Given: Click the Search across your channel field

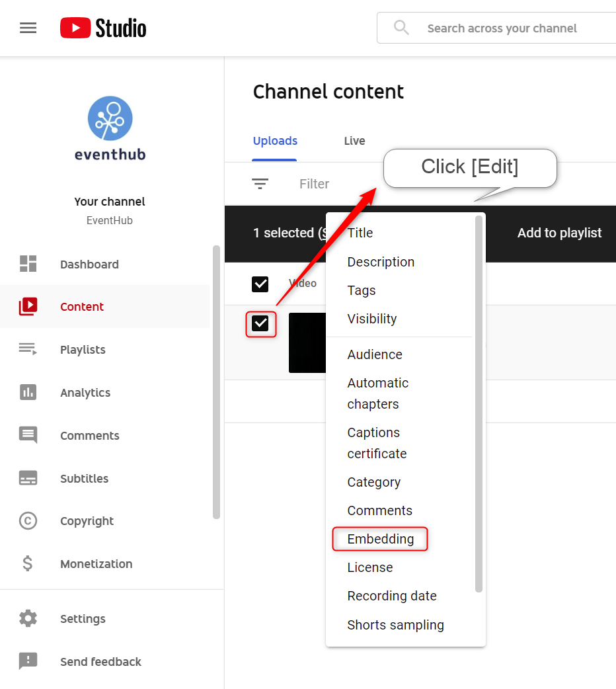Looking at the screenshot, I should coord(496,28).
